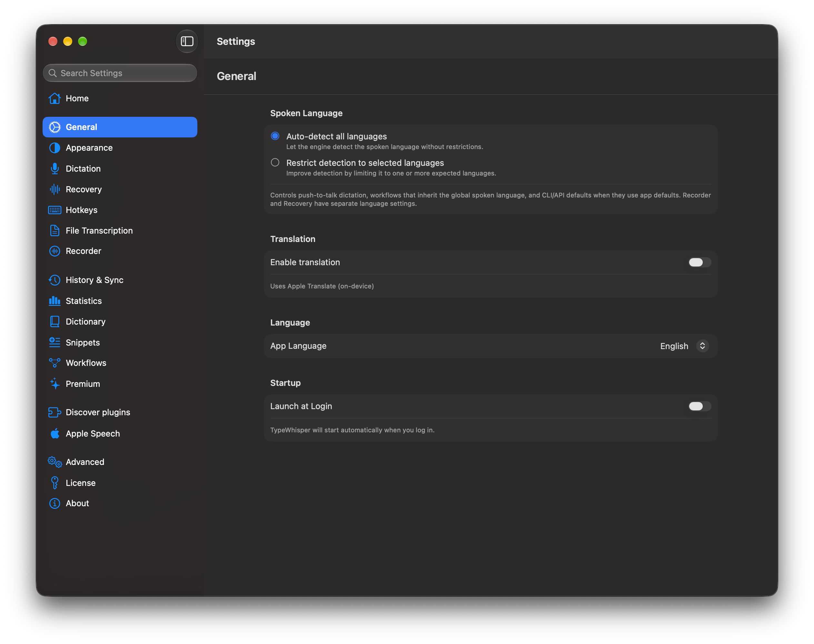The height and width of the screenshot is (644, 814).
Task: Click the Recovery waveform icon
Action: tap(55, 189)
